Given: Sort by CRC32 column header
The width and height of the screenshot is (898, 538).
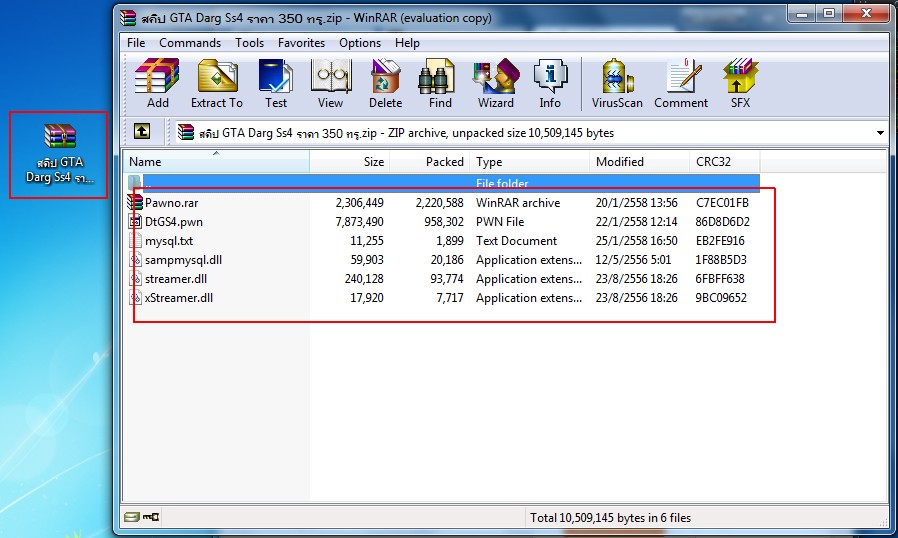Looking at the screenshot, I should point(724,162).
